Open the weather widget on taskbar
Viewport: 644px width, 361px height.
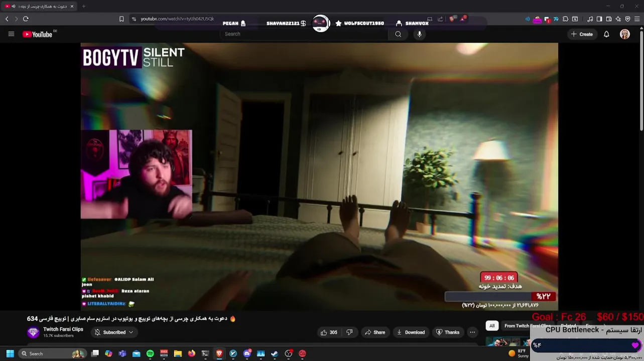[518, 353]
